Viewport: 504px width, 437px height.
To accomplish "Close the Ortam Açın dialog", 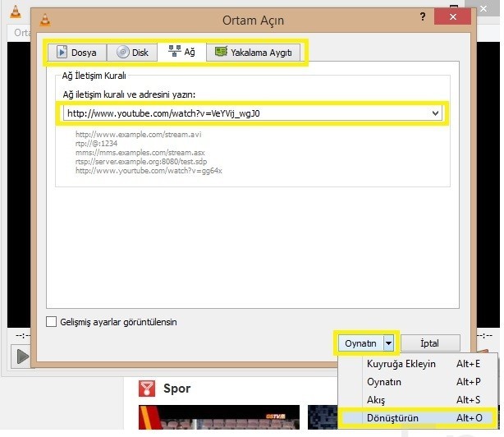I will tap(452, 16).
